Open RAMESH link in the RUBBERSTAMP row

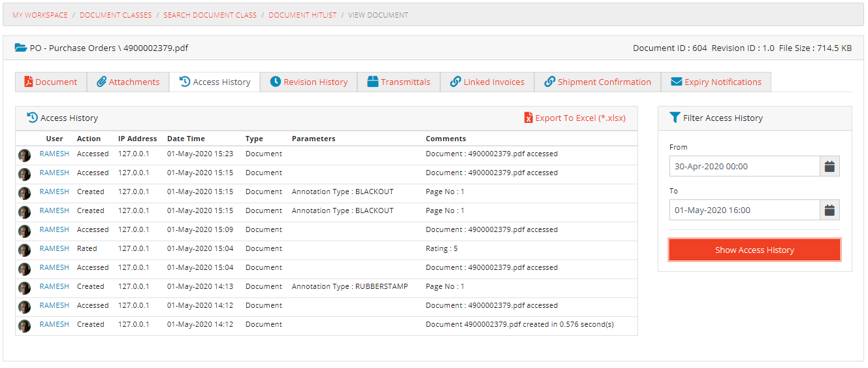[54, 286]
